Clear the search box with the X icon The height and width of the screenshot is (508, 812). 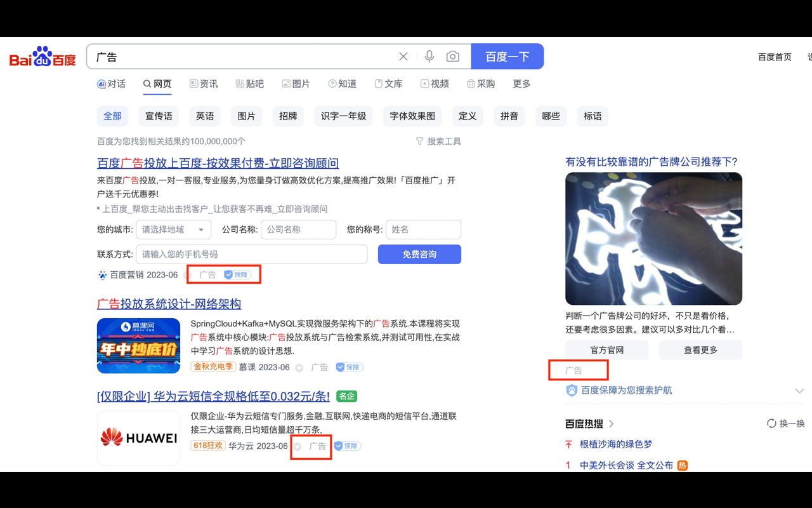click(x=403, y=56)
